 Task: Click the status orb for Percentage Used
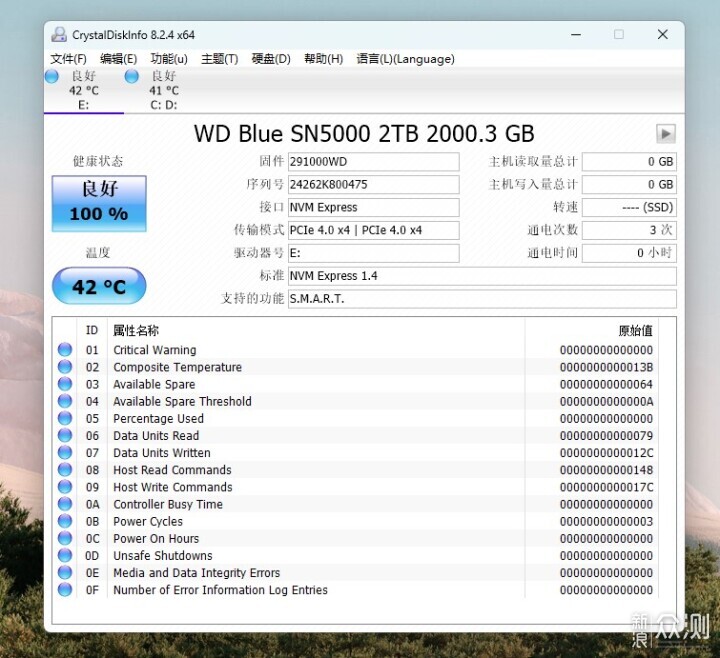pos(65,418)
